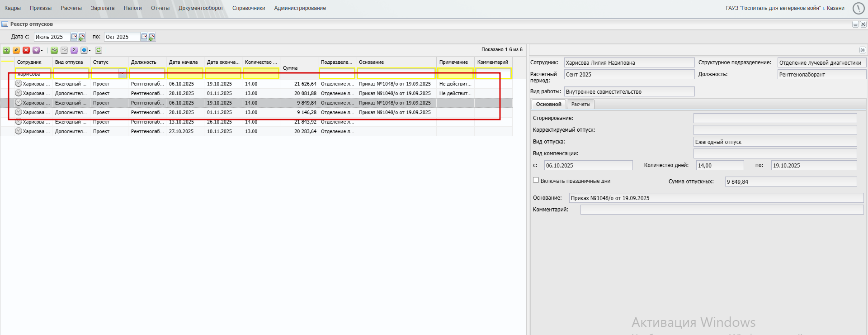The width and height of the screenshot is (868, 335).
Task: Click the orange pencil edit icon
Action: tap(16, 50)
